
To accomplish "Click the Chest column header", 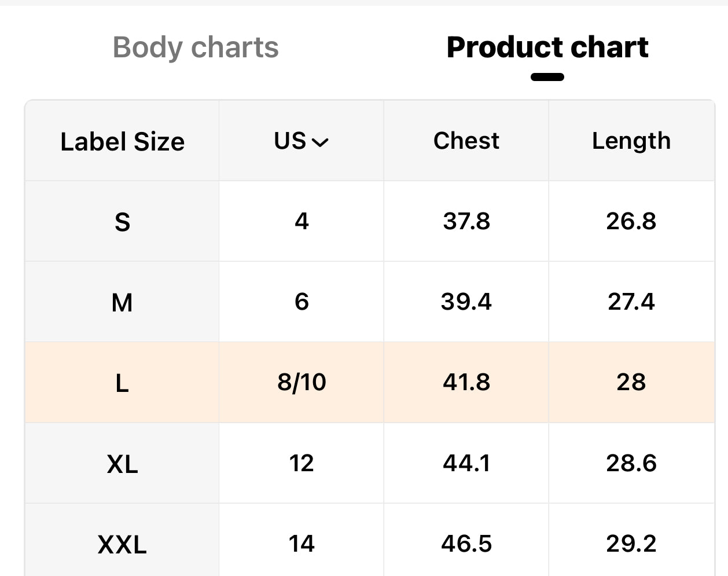I will pyautogui.click(x=466, y=141).
